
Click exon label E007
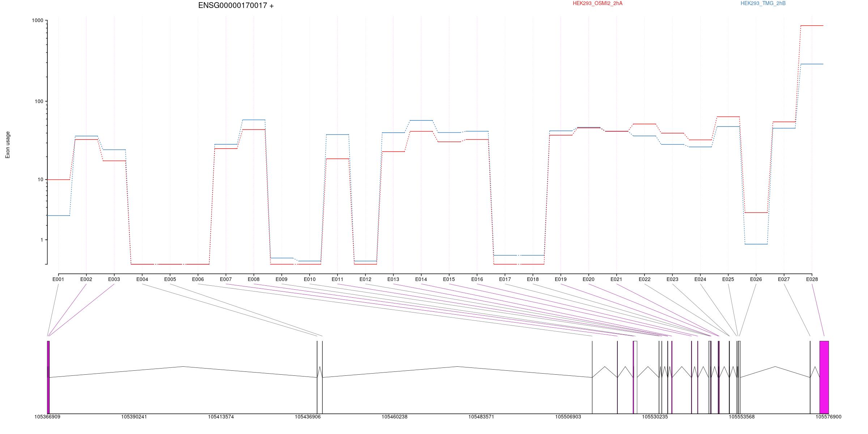(226, 279)
